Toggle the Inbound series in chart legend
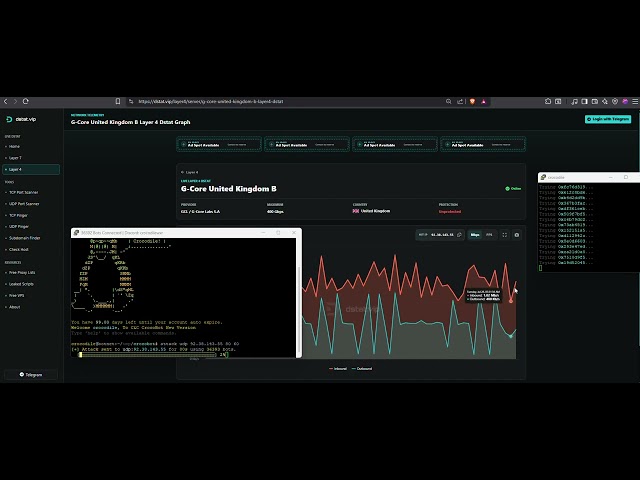This screenshot has height=480, width=640. tap(338, 369)
